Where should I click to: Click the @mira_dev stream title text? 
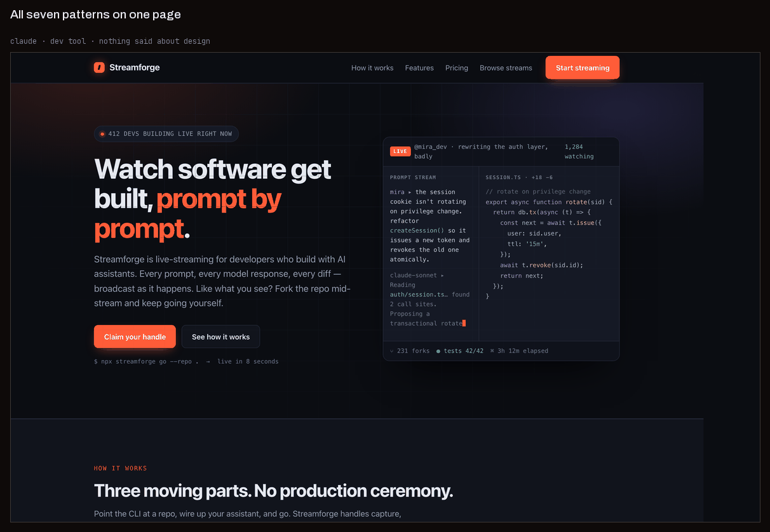point(481,151)
